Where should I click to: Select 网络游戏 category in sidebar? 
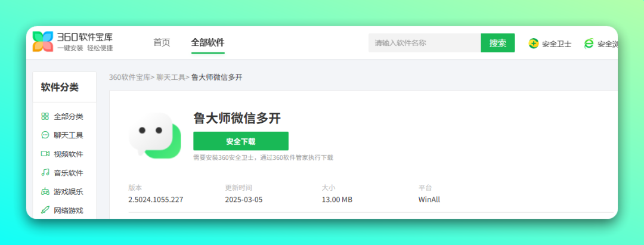[x=68, y=211]
